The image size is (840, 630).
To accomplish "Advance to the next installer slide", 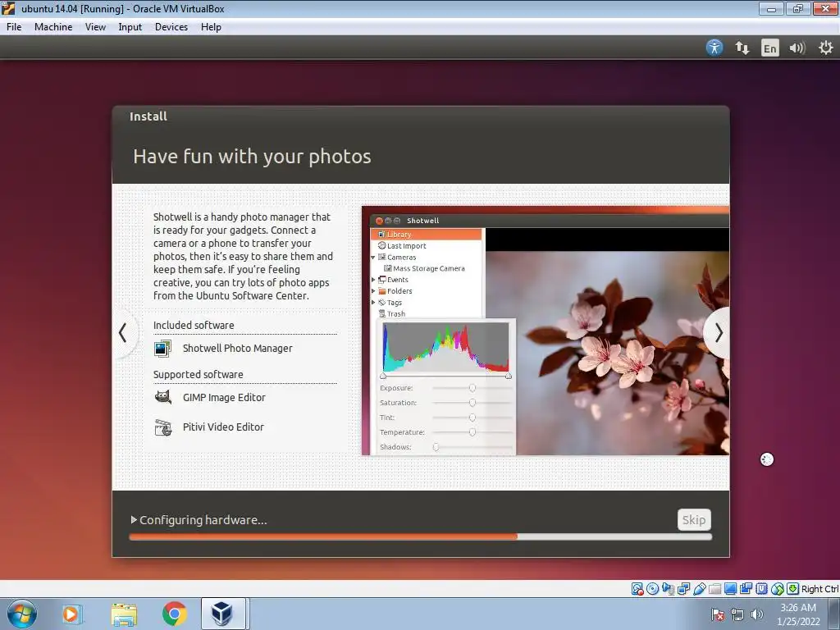I will [718, 333].
